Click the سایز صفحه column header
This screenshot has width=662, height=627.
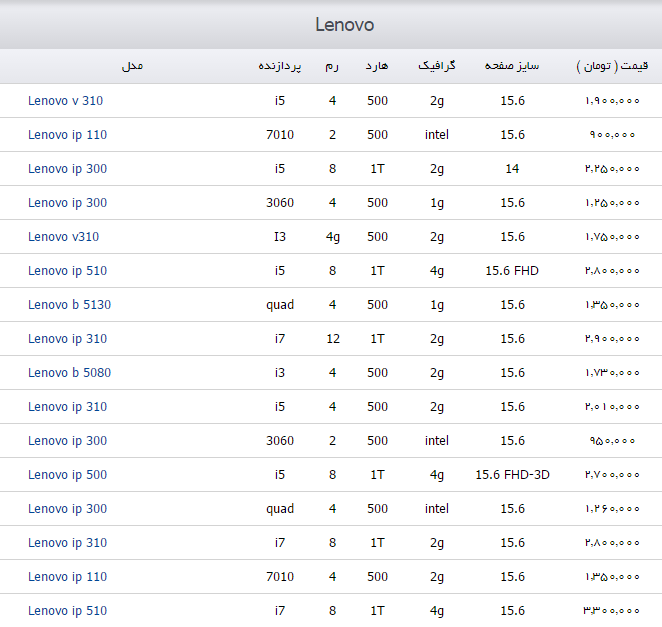coord(512,66)
